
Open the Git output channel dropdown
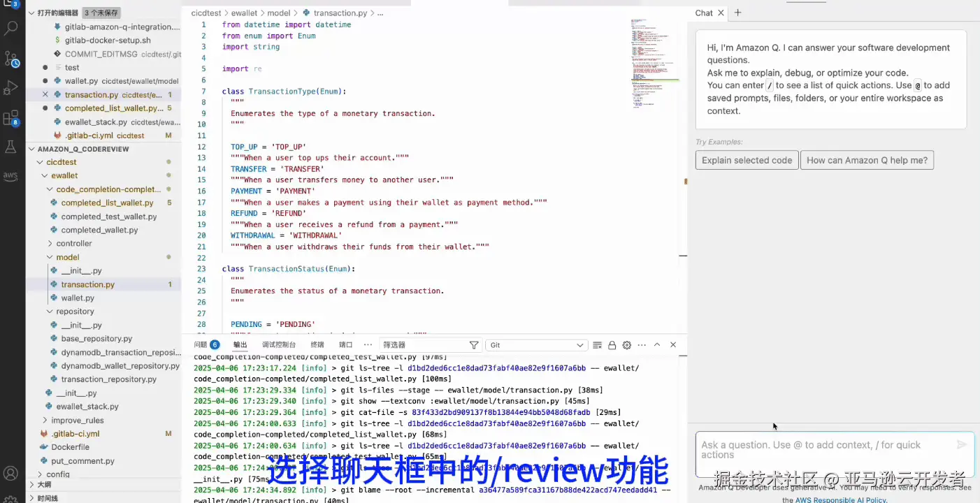click(536, 345)
